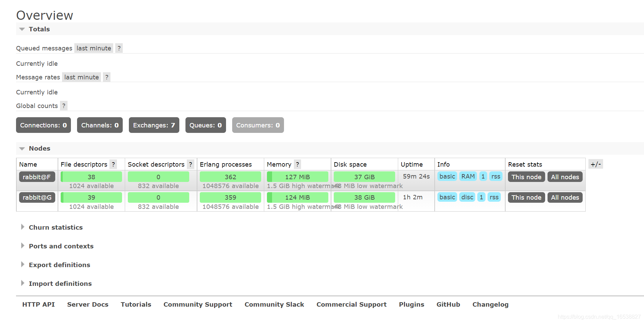This screenshot has height=323, width=644.
Task: Click All nodes reset for rabbit@G
Action: coord(565,197)
